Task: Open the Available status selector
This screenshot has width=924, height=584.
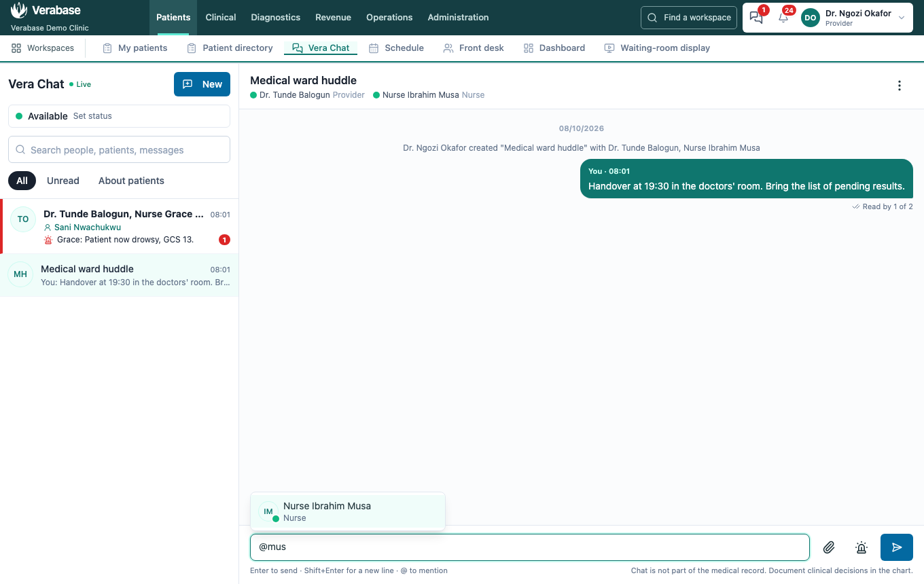Action: coord(119,116)
